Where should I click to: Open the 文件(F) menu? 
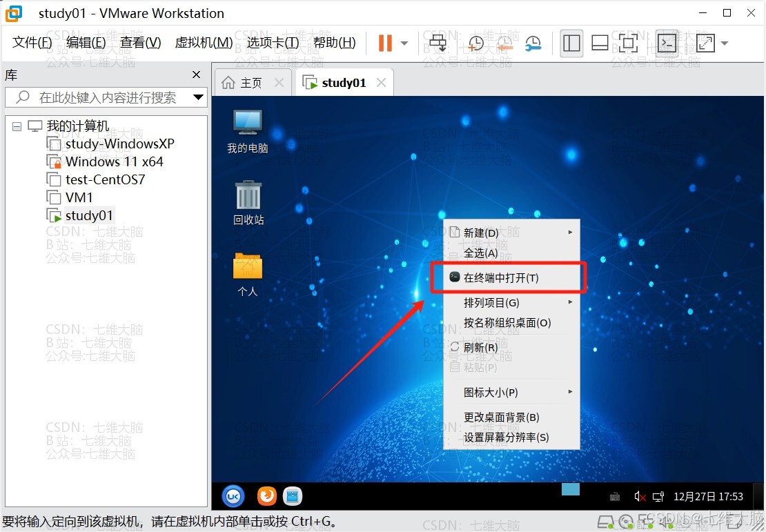tap(32, 43)
